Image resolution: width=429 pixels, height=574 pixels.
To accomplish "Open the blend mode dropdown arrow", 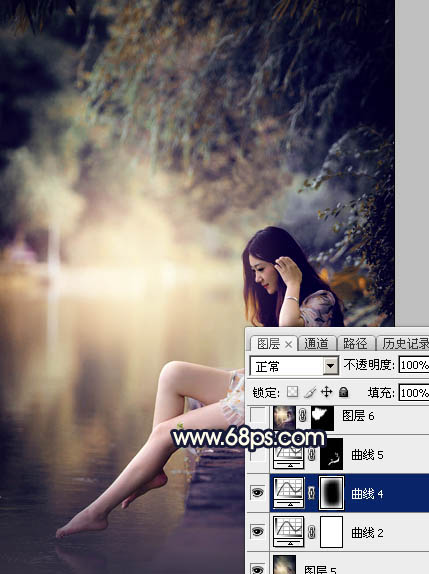I will pyautogui.click(x=331, y=366).
